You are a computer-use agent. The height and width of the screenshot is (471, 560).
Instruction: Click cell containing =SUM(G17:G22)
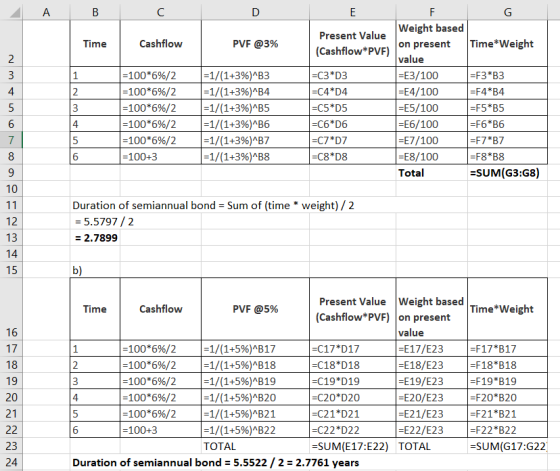[x=508, y=446]
